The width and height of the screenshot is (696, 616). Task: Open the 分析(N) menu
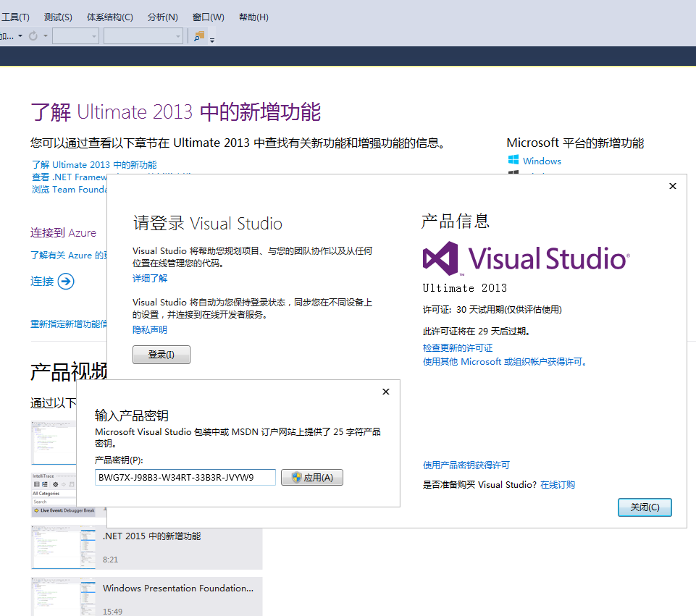(x=162, y=17)
